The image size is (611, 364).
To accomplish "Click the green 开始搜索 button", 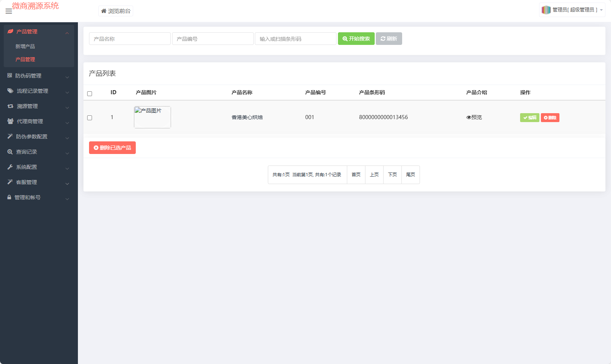I will click(x=356, y=39).
